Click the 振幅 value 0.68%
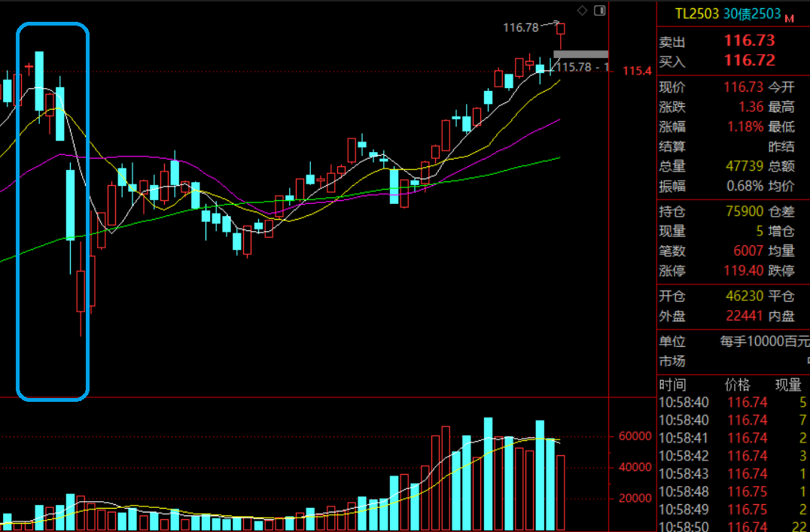This screenshot has height=532, width=810. pos(745,185)
